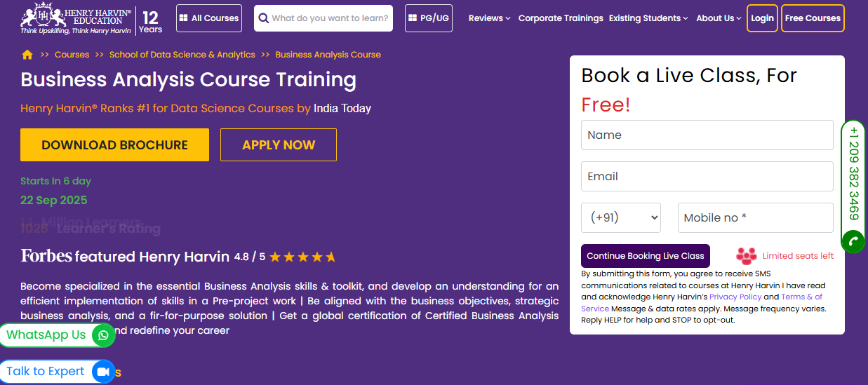This screenshot has height=385, width=868.
Task: Click the Download Brochure button
Action: point(114,145)
